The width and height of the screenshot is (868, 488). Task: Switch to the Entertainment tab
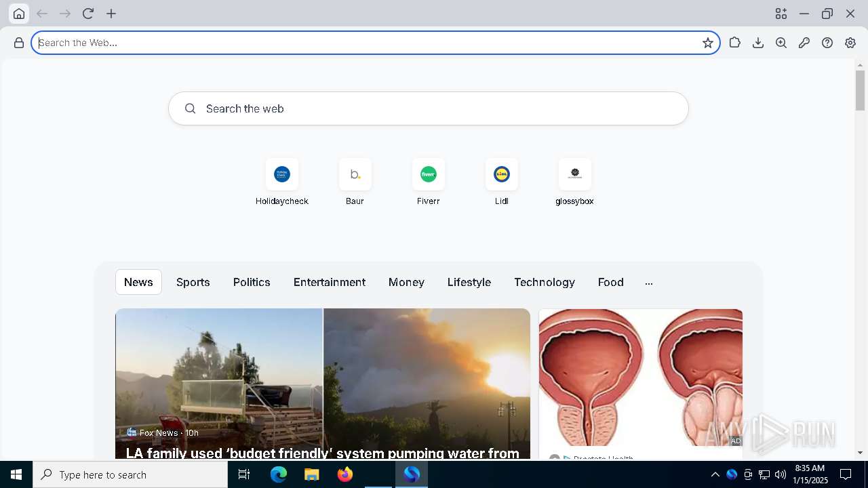point(330,282)
